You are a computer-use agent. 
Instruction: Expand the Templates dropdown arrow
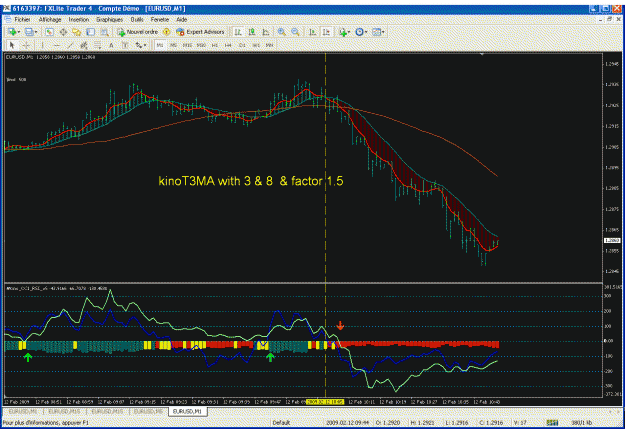coord(383,32)
